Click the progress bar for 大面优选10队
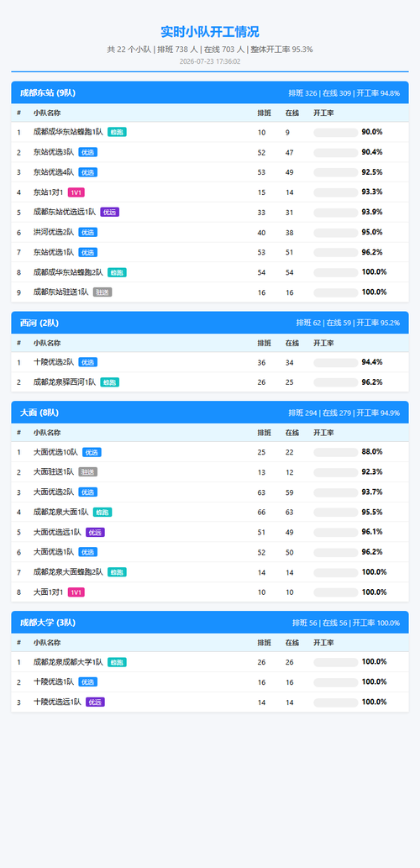Image resolution: width=420 pixels, height=868 pixels. coord(335,452)
